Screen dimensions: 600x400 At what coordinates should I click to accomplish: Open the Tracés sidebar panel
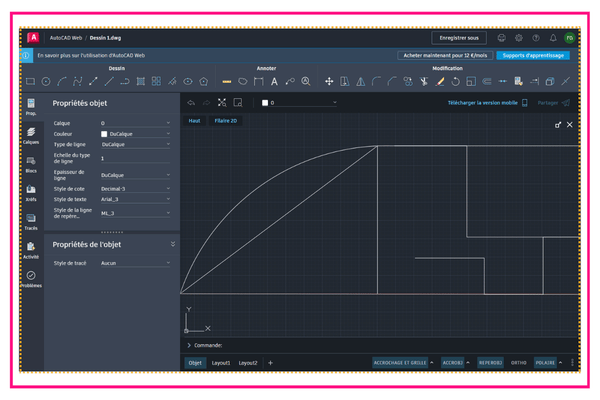pyautogui.click(x=31, y=222)
